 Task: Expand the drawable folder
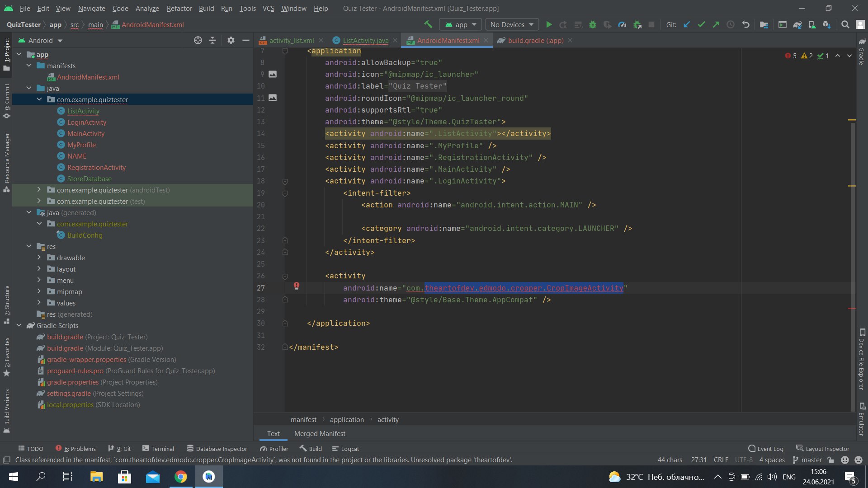pyautogui.click(x=39, y=258)
